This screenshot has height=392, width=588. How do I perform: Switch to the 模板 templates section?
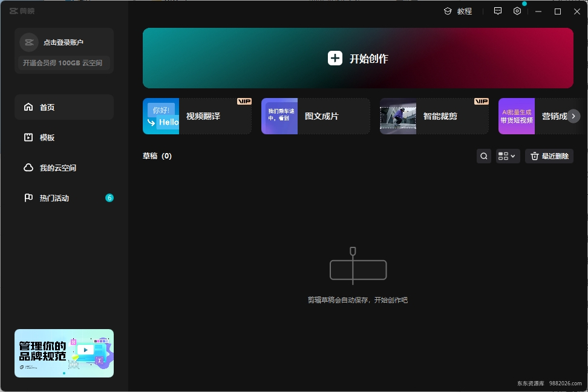[x=64, y=137]
